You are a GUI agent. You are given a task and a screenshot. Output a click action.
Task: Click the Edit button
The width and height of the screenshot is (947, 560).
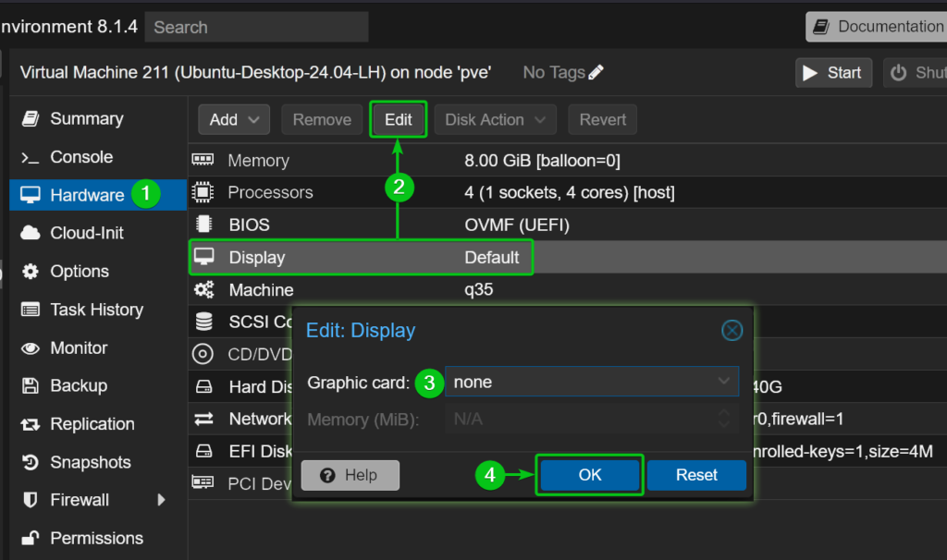398,119
